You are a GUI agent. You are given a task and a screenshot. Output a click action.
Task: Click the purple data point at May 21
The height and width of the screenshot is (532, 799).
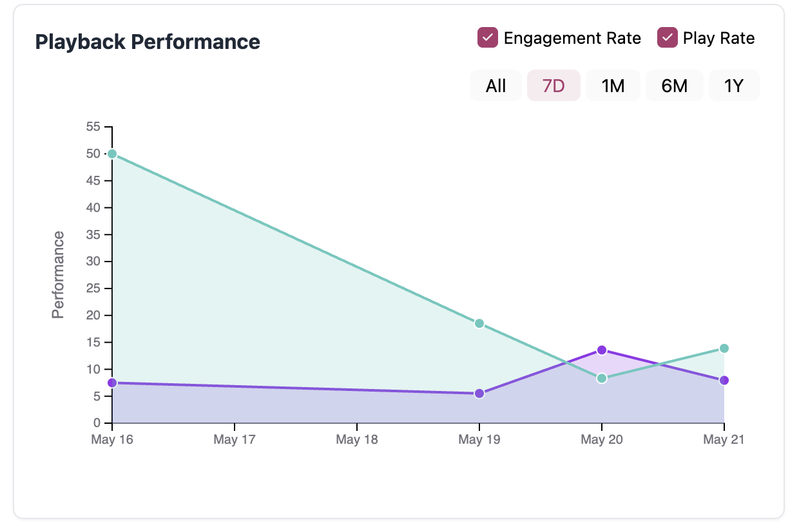(724, 381)
